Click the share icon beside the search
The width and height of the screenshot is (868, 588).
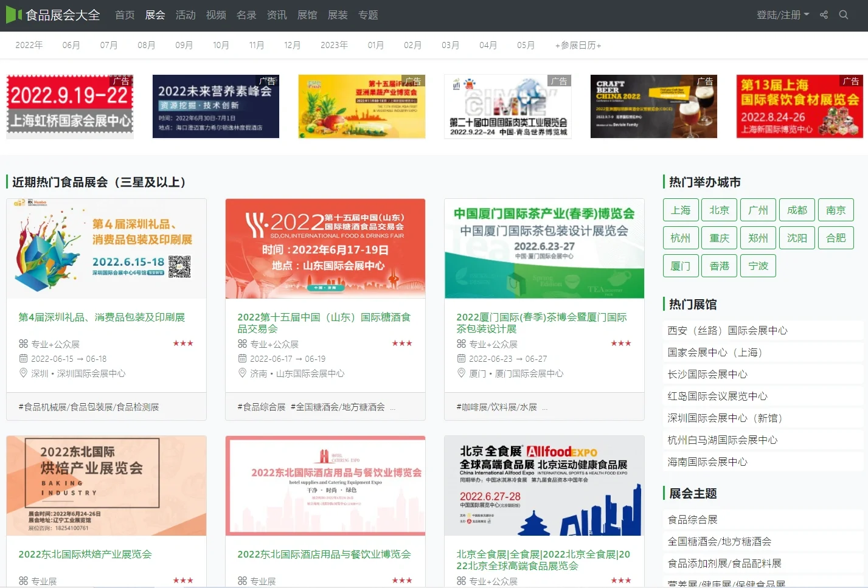click(824, 15)
